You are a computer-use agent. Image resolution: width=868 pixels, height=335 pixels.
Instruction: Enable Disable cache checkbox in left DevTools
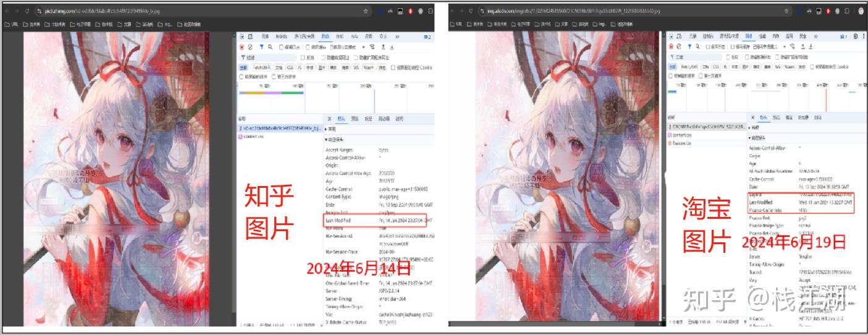tap(308, 47)
